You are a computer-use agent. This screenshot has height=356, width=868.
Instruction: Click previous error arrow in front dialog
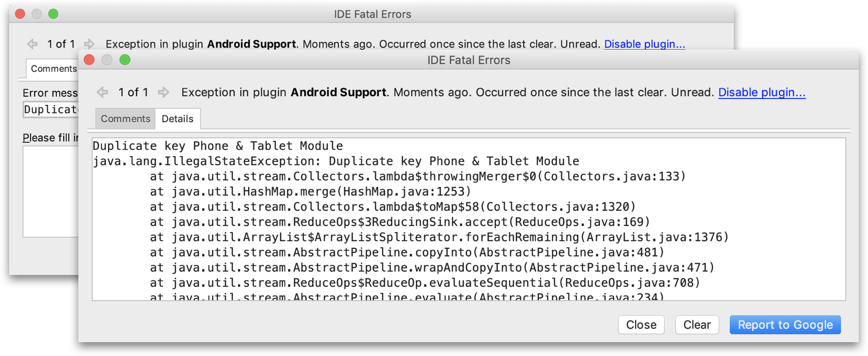102,93
